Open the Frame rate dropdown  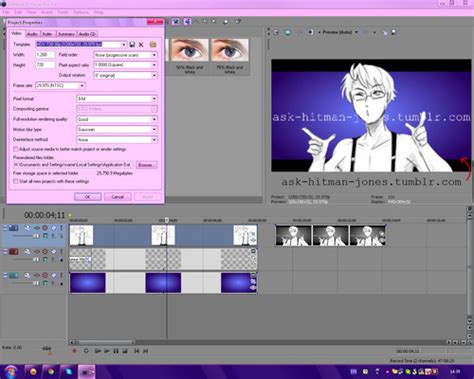82,86
